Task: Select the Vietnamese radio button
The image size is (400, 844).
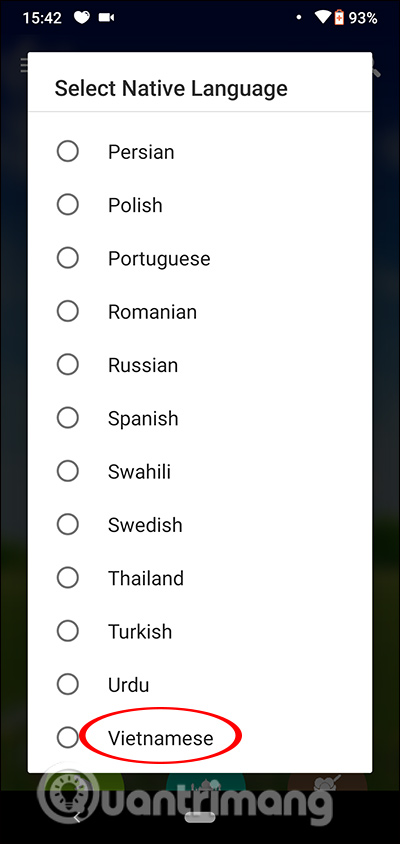Action: [68, 737]
